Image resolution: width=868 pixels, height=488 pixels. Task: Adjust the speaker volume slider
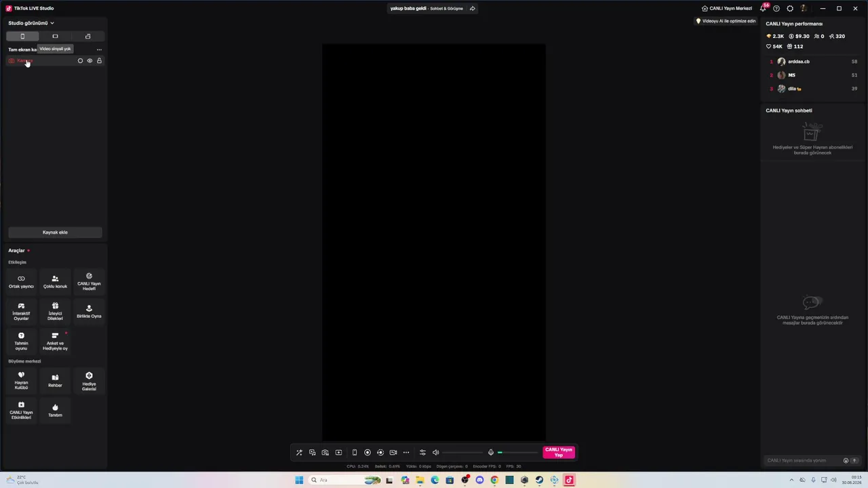[463, 453]
